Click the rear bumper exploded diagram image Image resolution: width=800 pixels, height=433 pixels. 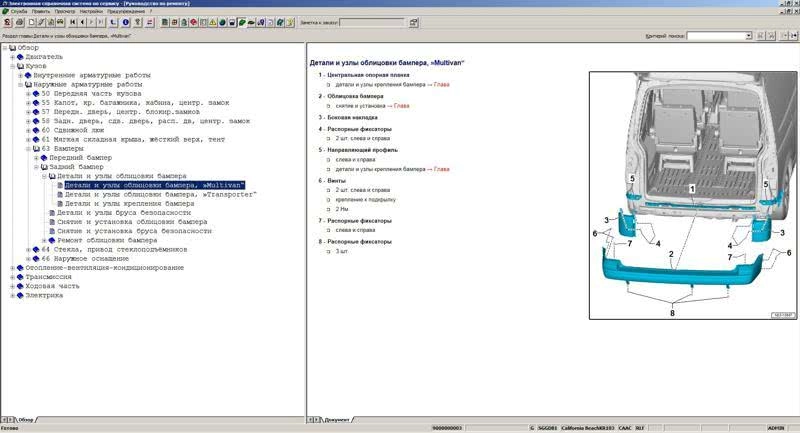pos(693,195)
